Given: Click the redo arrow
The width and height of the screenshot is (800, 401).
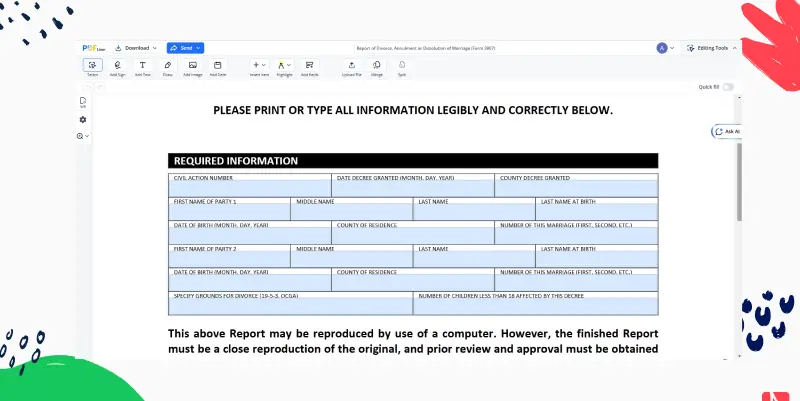Looking at the screenshot, I should click(100, 87).
